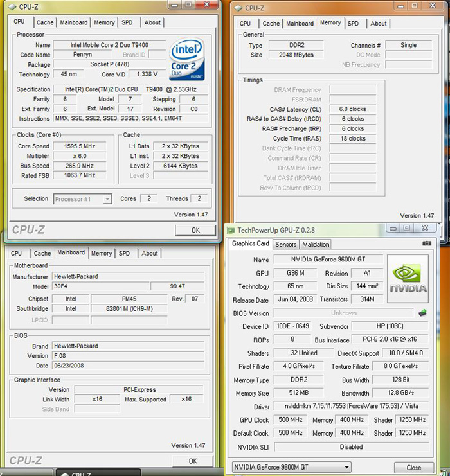Open SPD tab in top-left CPU-Z window

click(127, 22)
